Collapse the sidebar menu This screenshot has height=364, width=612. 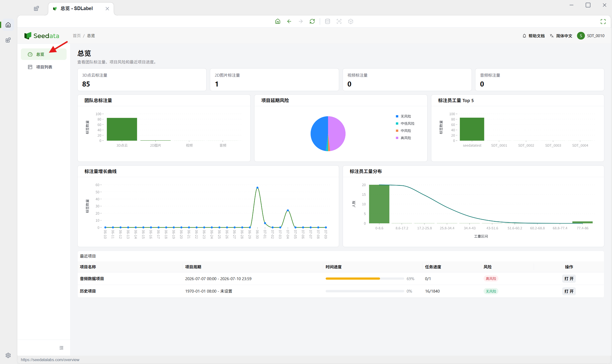(61, 347)
